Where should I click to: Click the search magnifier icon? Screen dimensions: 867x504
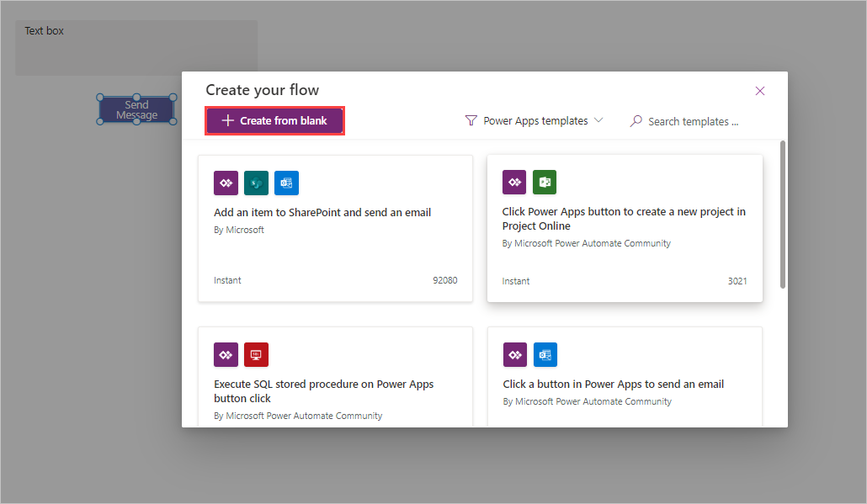click(636, 121)
